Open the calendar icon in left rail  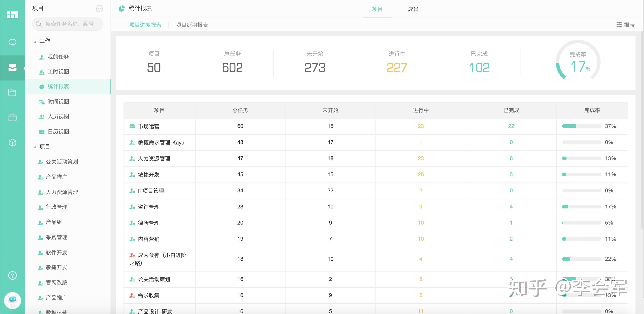(x=13, y=117)
